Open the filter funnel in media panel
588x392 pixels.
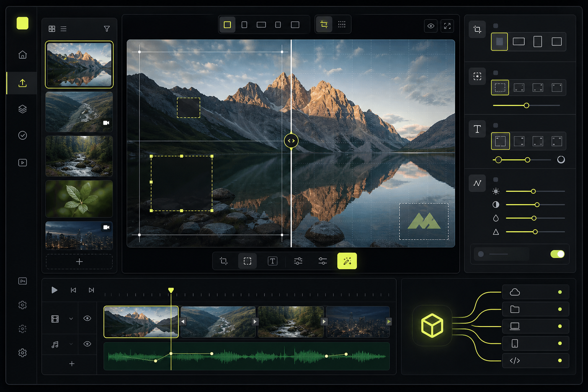coord(107,29)
